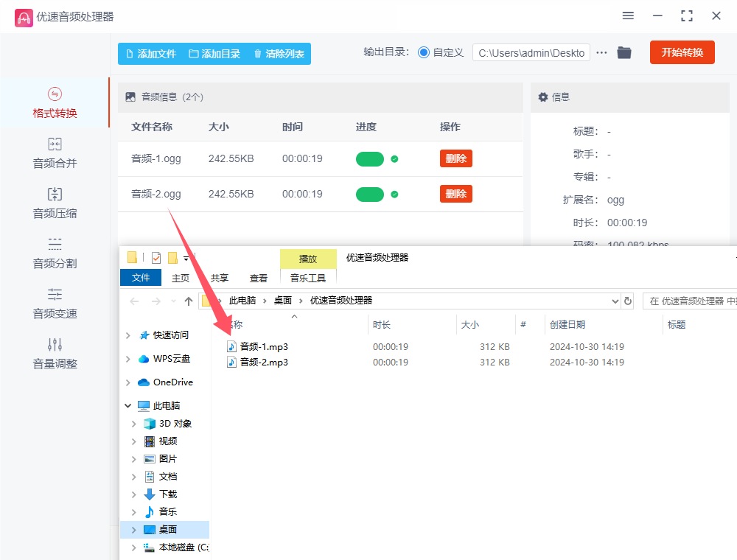
Task: Open the 音频变速 sidebar tool
Action: 55,304
